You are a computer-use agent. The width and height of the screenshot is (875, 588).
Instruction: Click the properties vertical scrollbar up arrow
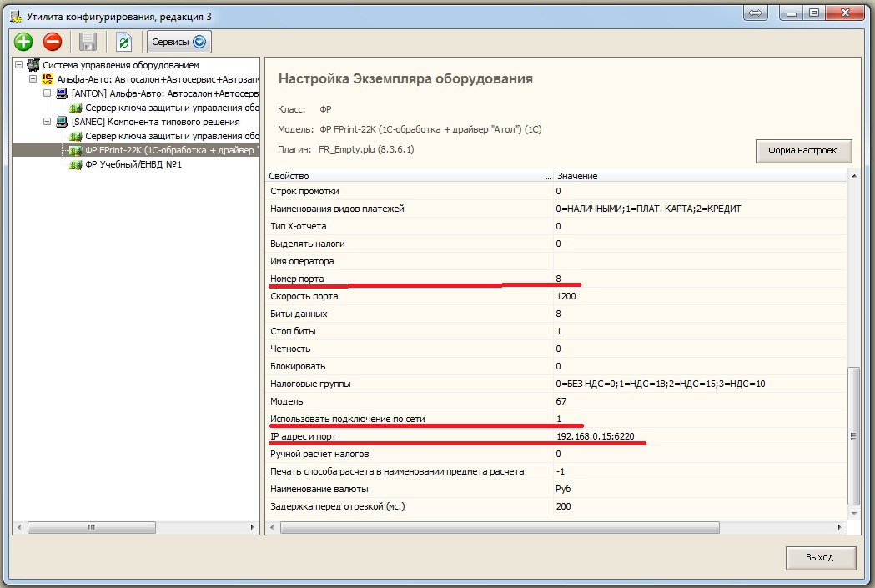pos(853,176)
